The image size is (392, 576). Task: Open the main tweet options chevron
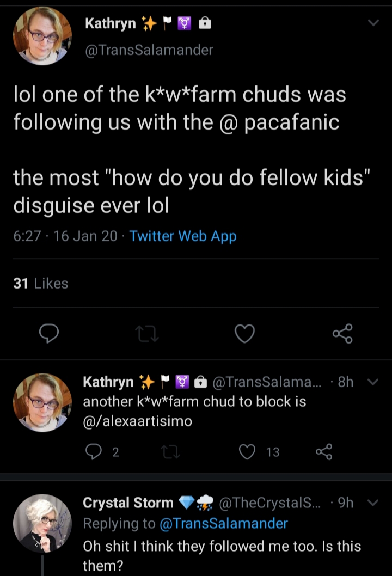(373, 23)
